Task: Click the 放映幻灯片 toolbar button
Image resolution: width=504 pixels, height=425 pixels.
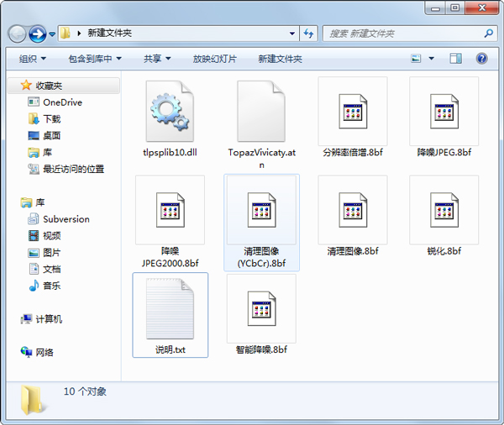Action: [214, 59]
